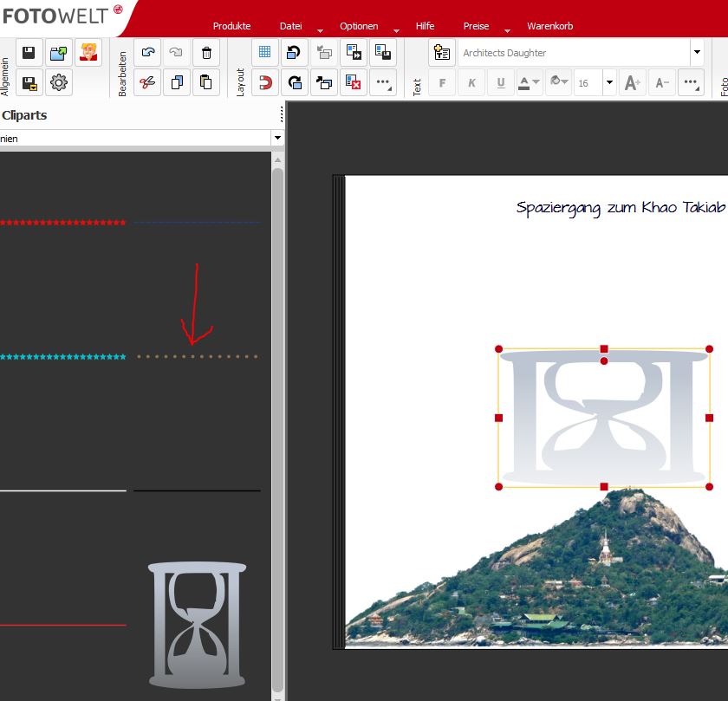Toggle the layout grid icon

coord(265,53)
